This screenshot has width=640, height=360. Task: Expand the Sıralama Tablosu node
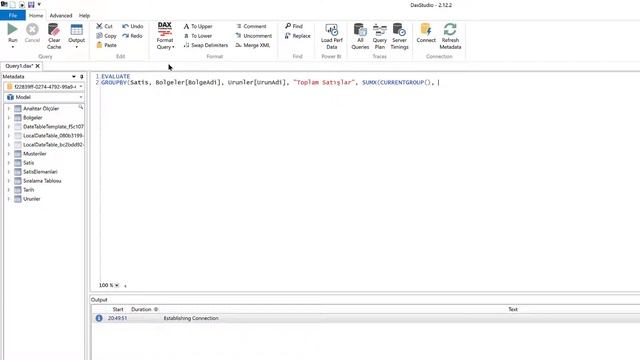pos(9,181)
